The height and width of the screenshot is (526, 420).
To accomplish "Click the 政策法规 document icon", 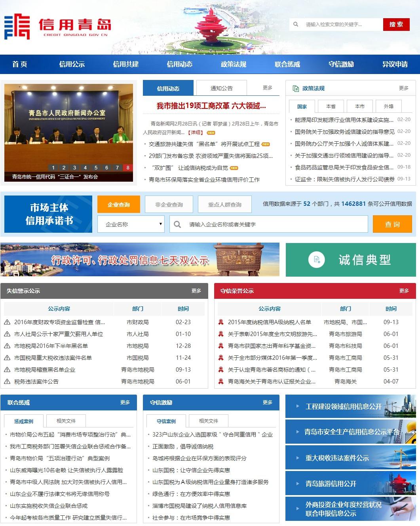I will coord(295,88).
